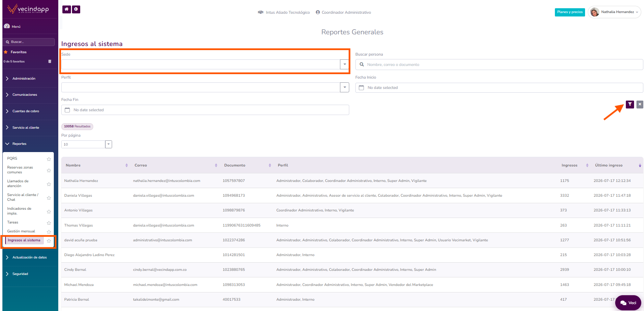The image size is (644, 311).
Task: Open Reservas zonas comunes report
Action: click(20, 170)
